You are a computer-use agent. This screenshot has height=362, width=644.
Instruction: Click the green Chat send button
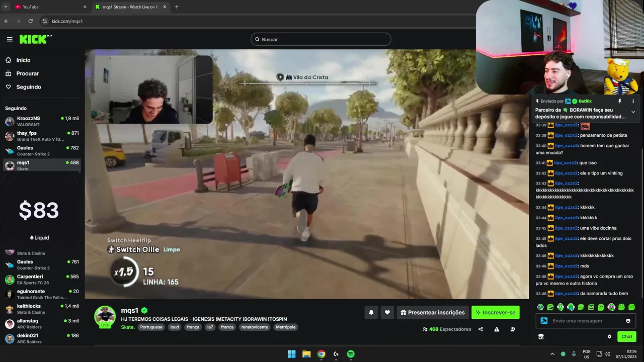coord(626,336)
